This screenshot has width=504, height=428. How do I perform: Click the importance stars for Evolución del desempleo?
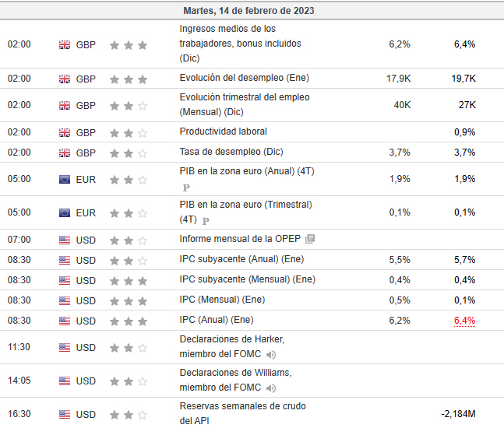pos(129,79)
